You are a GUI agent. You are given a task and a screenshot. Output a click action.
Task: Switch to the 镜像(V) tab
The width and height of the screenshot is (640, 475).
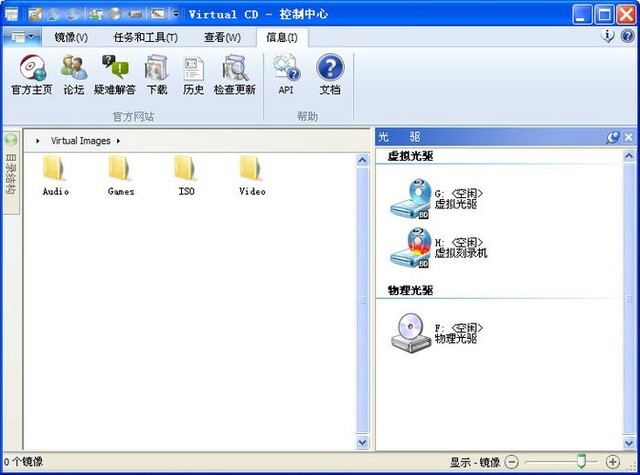pyautogui.click(x=71, y=37)
